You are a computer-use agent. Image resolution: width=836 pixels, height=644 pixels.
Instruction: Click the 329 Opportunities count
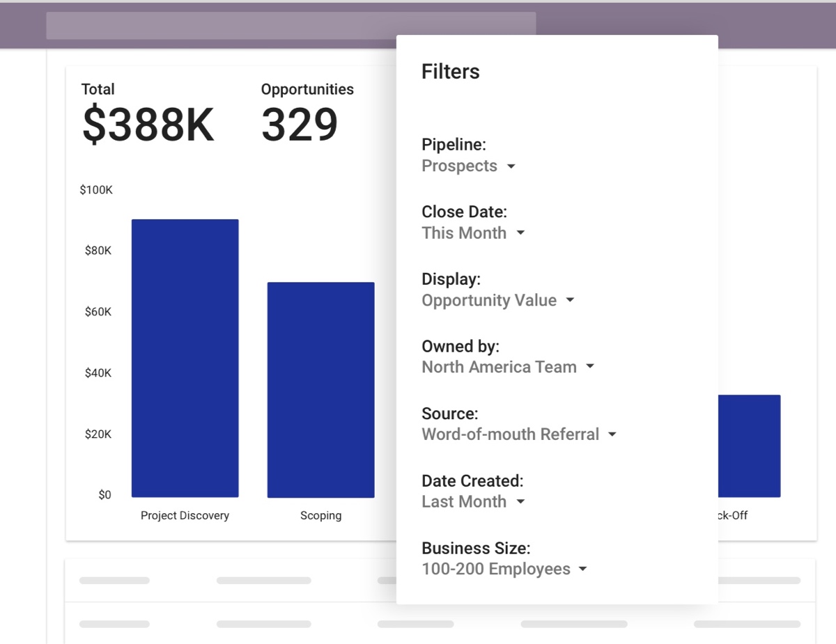[x=300, y=125]
